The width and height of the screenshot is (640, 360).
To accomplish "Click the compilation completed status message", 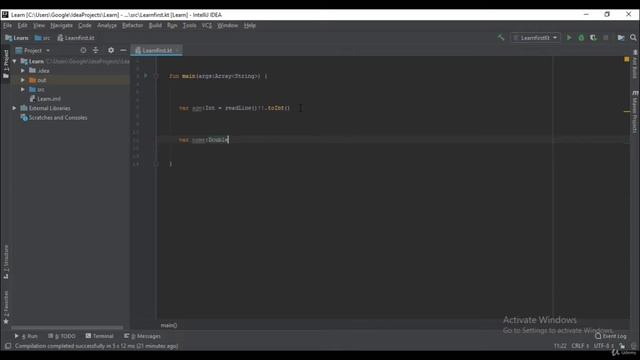I will (x=96, y=346).
